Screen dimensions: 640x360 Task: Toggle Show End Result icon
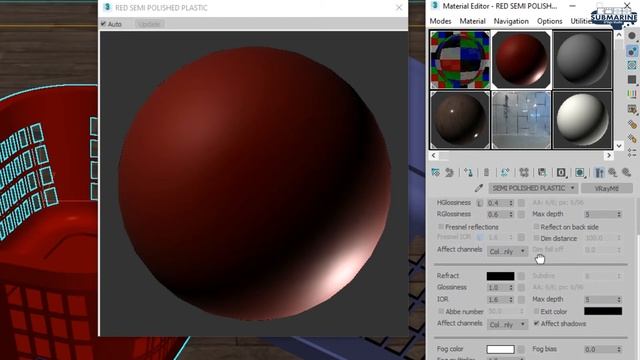click(x=599, y=173)
